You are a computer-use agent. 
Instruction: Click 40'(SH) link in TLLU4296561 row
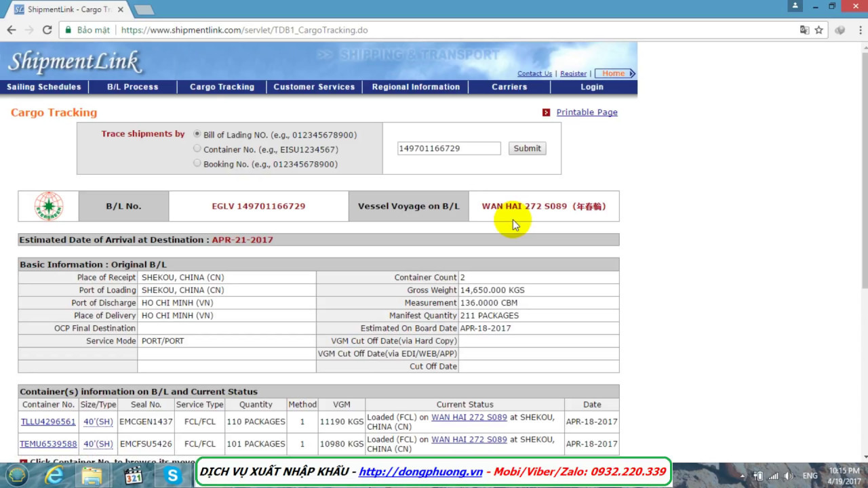tap(98, 422)
